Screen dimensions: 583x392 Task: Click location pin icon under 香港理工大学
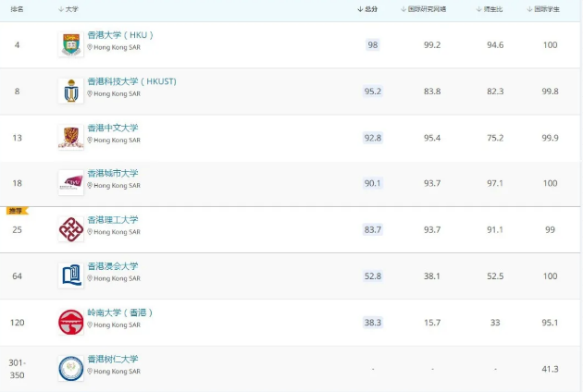(x=90, y=232)
